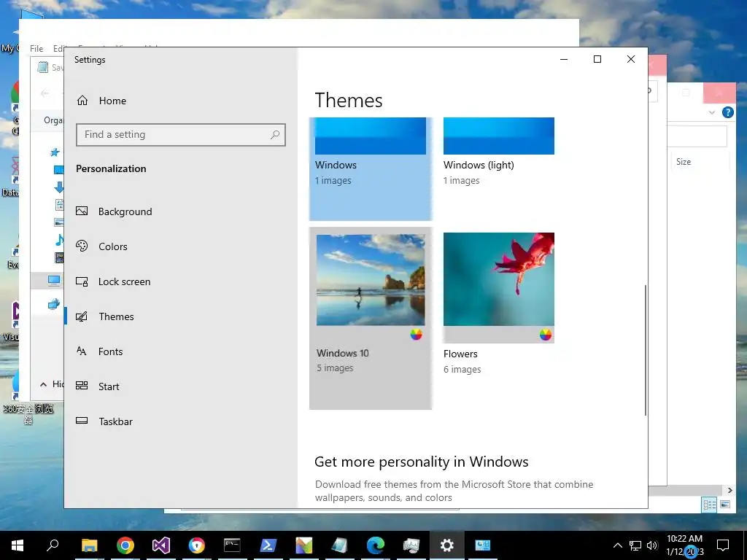Click the color wheel on Windows 10 theme
This screenshot has width=747, height=560.
pos(416,335)
